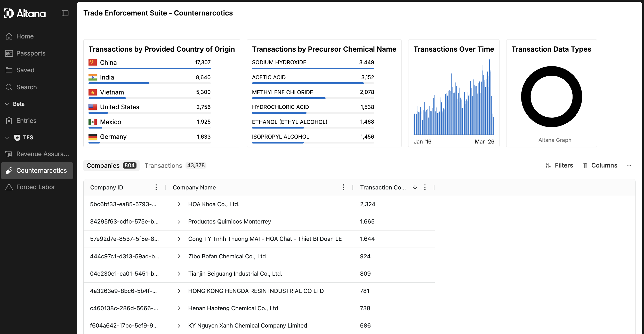
Task: Click the Search magnifier icon
Action: pos(9,87)
